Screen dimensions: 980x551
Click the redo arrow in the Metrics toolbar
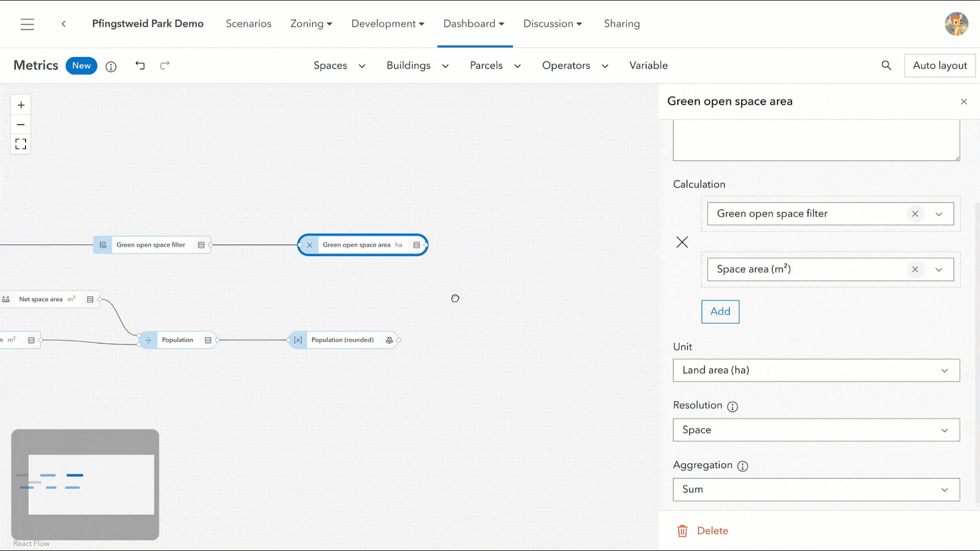pyautogui.click(x=165, y=66)
